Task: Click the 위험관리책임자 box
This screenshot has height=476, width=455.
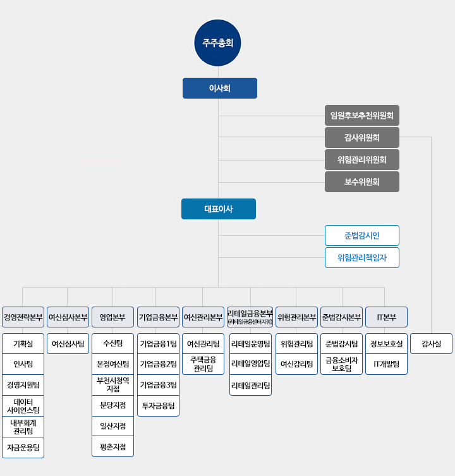Action: (x=362, y=258)
